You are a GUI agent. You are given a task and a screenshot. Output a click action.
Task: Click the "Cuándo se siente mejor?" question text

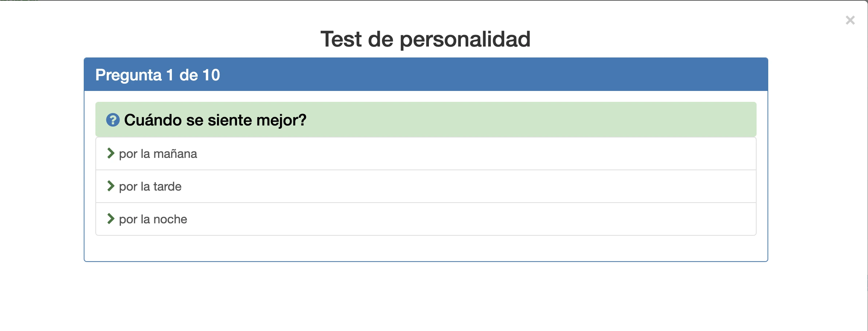tap(215, 120)
